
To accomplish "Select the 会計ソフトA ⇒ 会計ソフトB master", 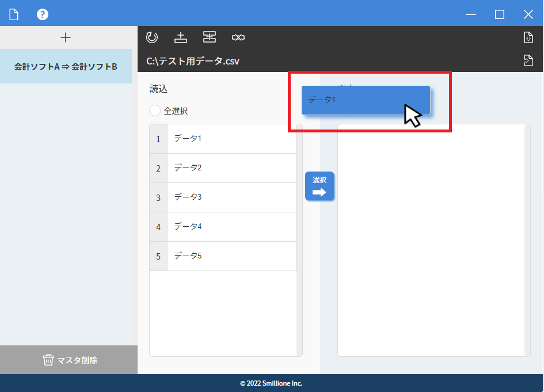I will [66, 67].
